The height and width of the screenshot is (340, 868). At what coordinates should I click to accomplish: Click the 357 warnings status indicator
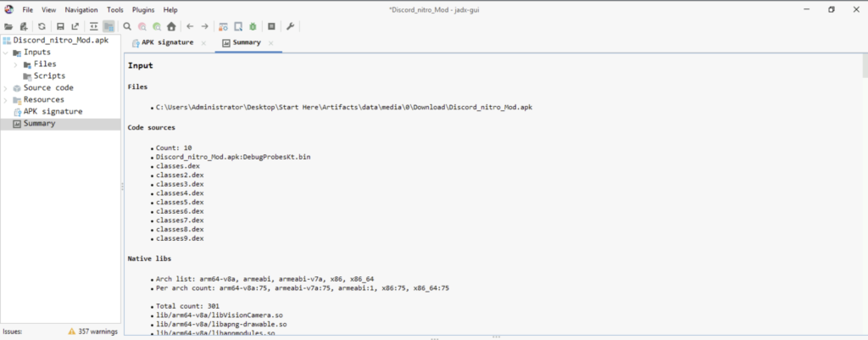pyautogui.click(x=93, y=332)
